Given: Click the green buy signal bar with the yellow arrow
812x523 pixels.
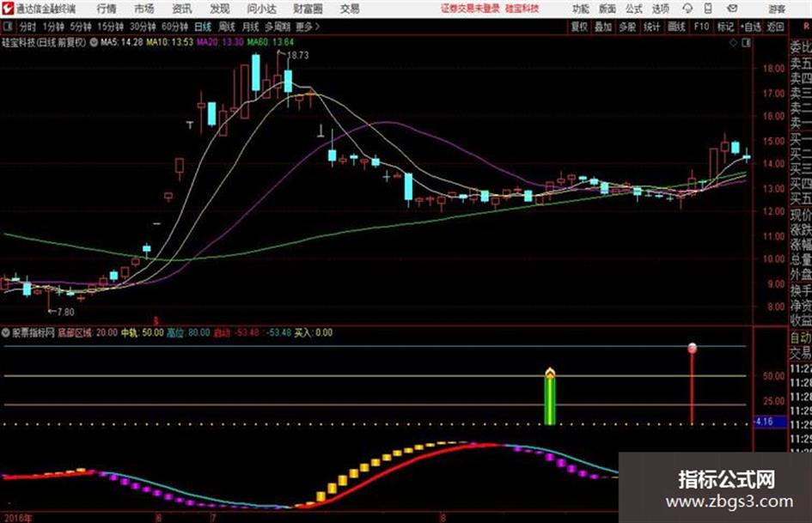Looking at the screenshot, I should 550,396.
